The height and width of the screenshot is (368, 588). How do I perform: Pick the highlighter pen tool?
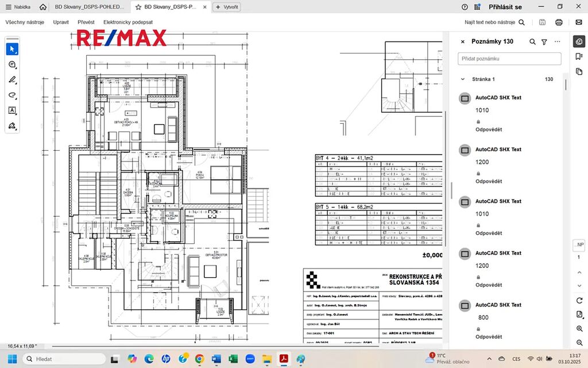[x=12, y=80]
